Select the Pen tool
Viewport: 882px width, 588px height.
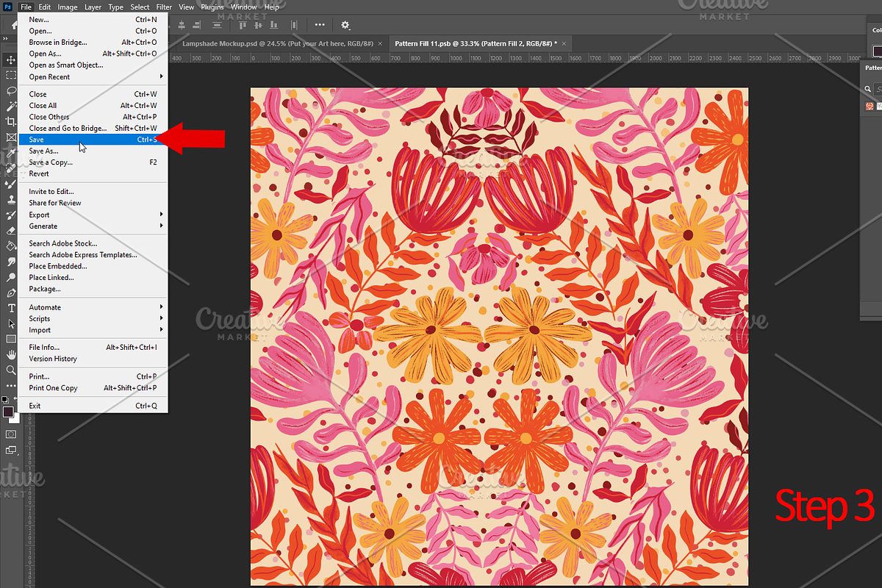tap(11, 293)
